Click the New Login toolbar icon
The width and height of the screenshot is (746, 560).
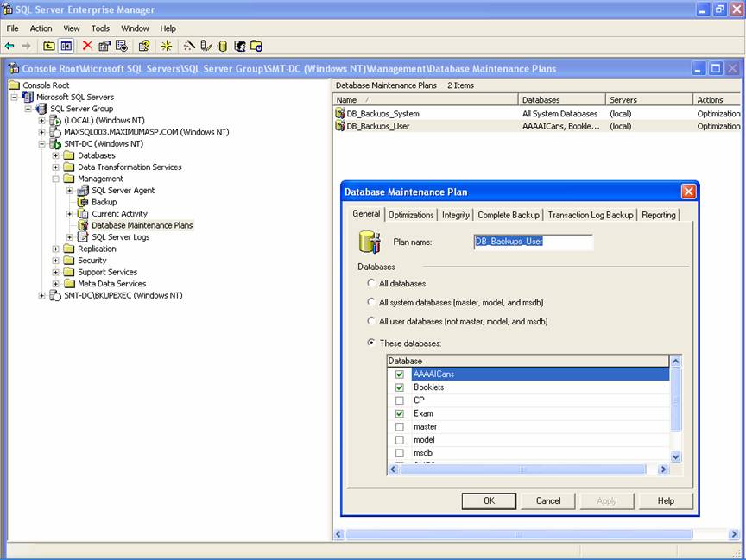pos(240,46)
